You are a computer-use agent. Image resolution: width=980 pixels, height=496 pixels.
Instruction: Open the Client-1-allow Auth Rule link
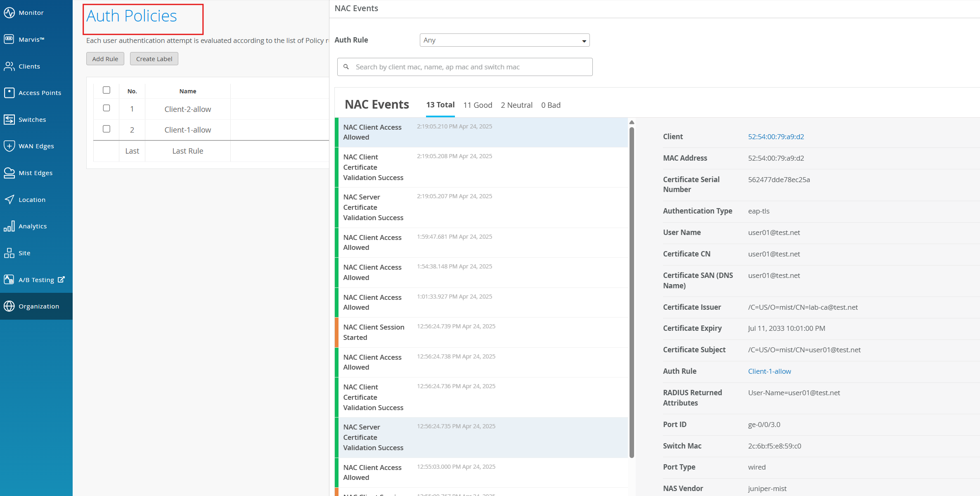click(x=769, y=371)
